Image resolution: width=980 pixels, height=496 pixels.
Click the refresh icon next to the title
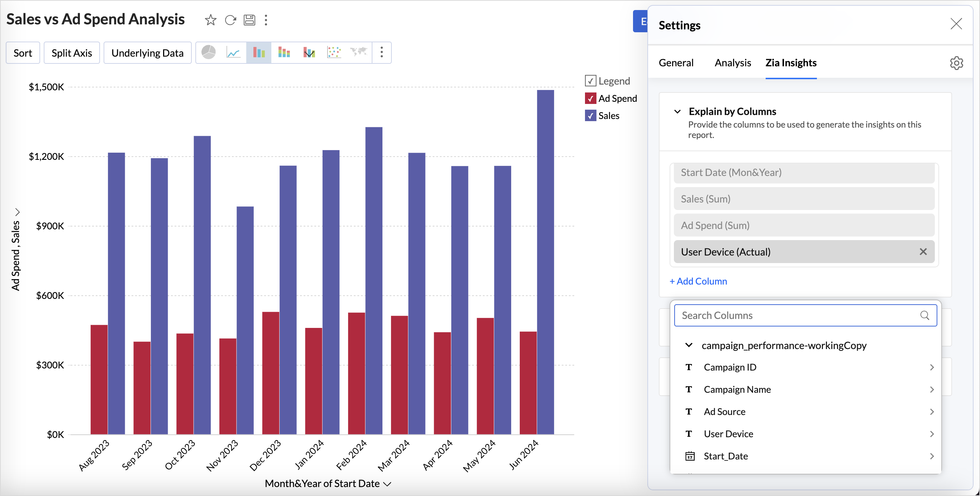(230, 20)
